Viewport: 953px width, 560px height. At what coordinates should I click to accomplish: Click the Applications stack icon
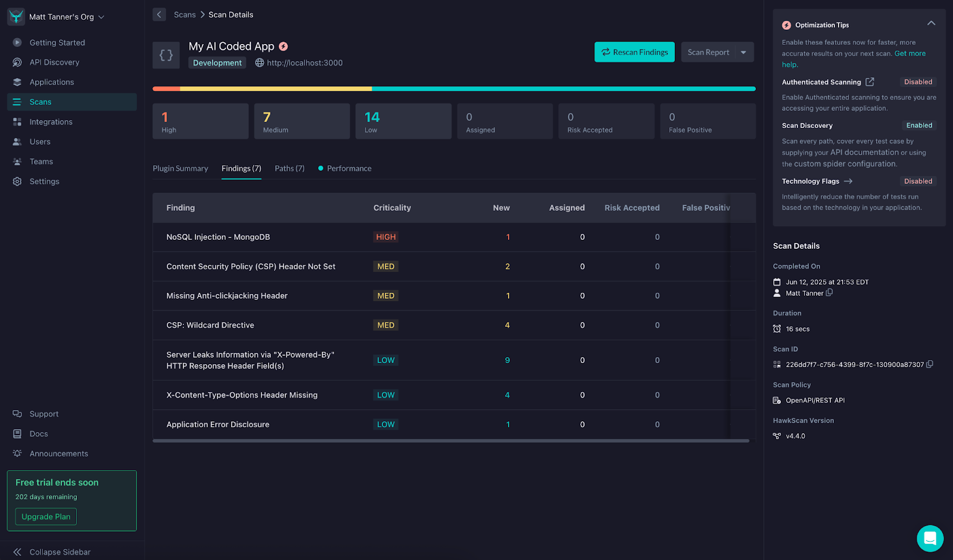point(17,82)
